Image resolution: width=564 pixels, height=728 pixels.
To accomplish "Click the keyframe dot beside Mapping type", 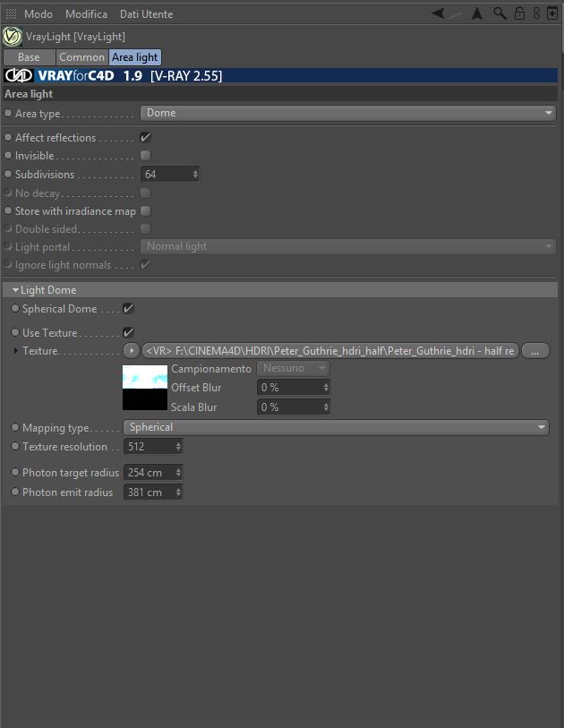I will click(x=15, y=427).
